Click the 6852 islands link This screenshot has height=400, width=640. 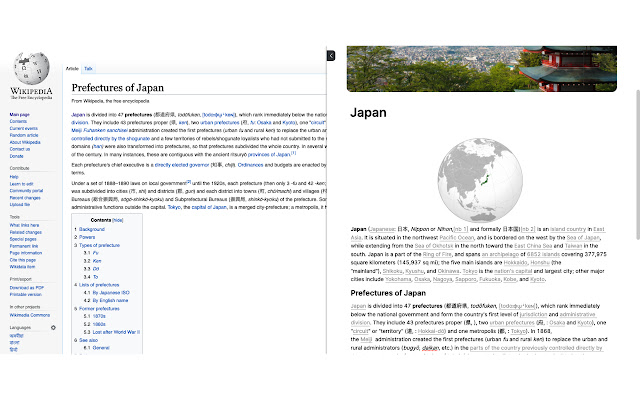click(x=543, y=254)
